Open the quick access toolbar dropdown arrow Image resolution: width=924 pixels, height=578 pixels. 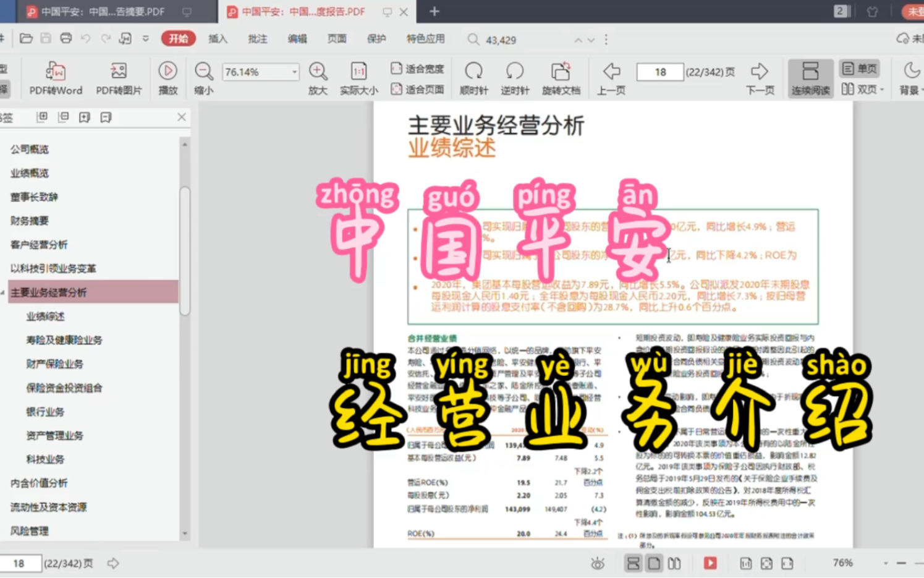click(146, 39)
